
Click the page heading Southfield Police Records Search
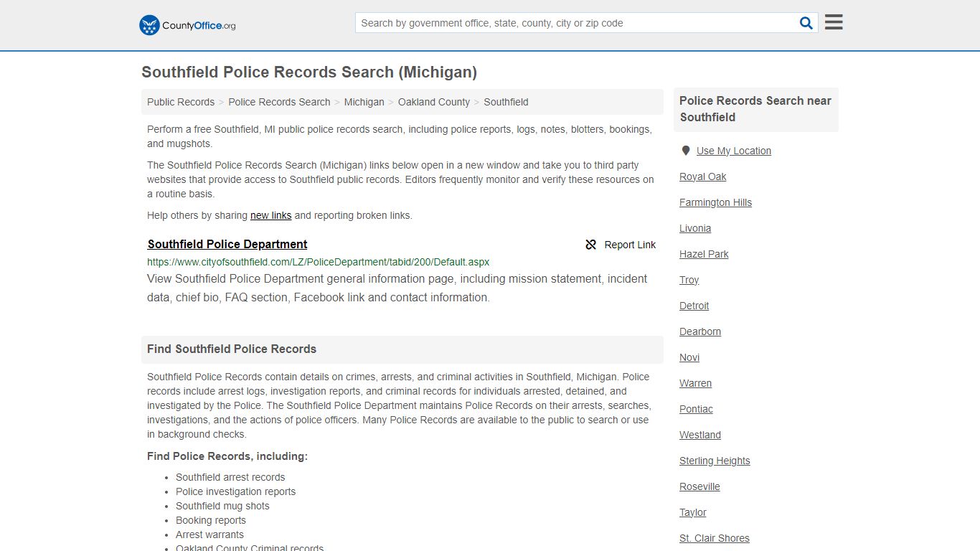(x=309, y=72)
